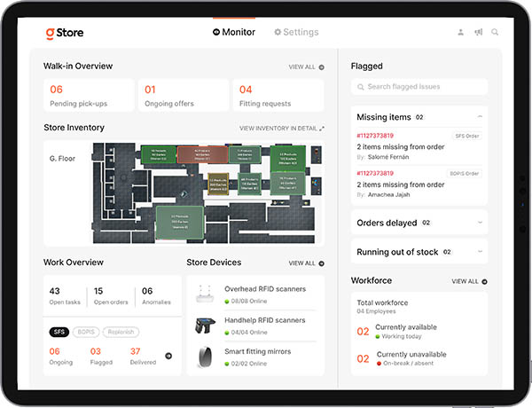Image resolution: width=532 pixels, height=408 pixels.
Task: Click the Store logo
Action: [x=65, y=33]
